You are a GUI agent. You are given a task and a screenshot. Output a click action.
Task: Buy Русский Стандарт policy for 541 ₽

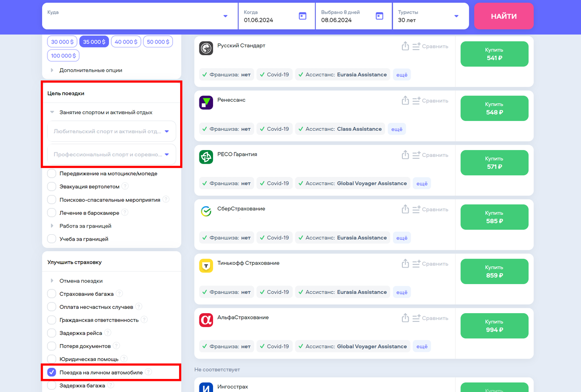[x=494, y=54]
